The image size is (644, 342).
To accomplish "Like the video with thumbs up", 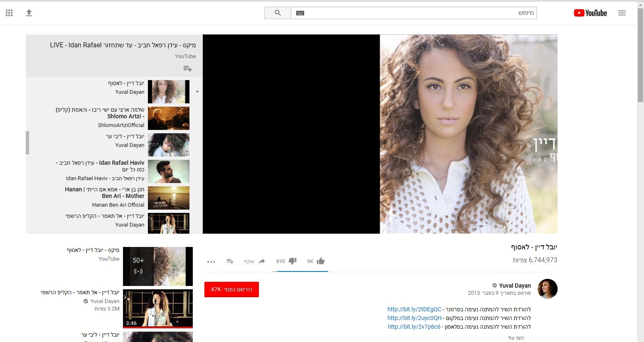I will pyautogui.click(x=320, y=261).
